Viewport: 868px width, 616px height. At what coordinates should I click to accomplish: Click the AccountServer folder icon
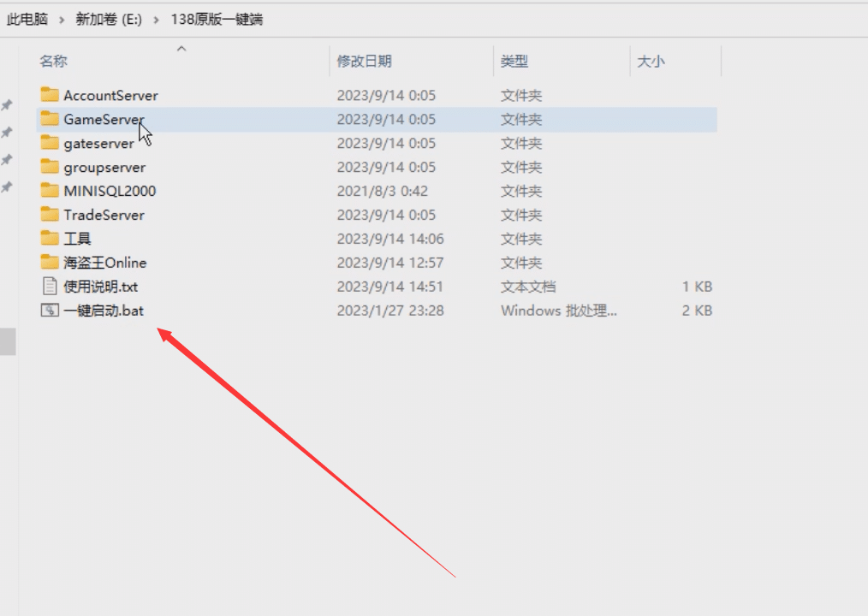[50, 95]
